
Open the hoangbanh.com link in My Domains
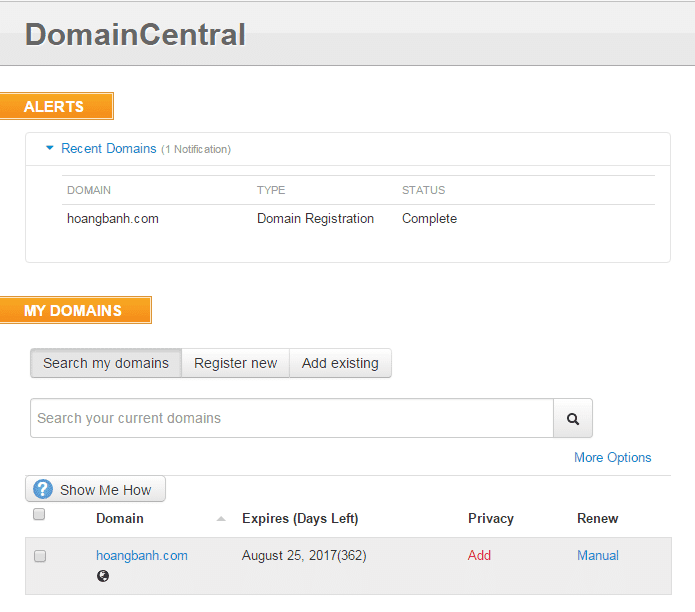click(142, 556)
